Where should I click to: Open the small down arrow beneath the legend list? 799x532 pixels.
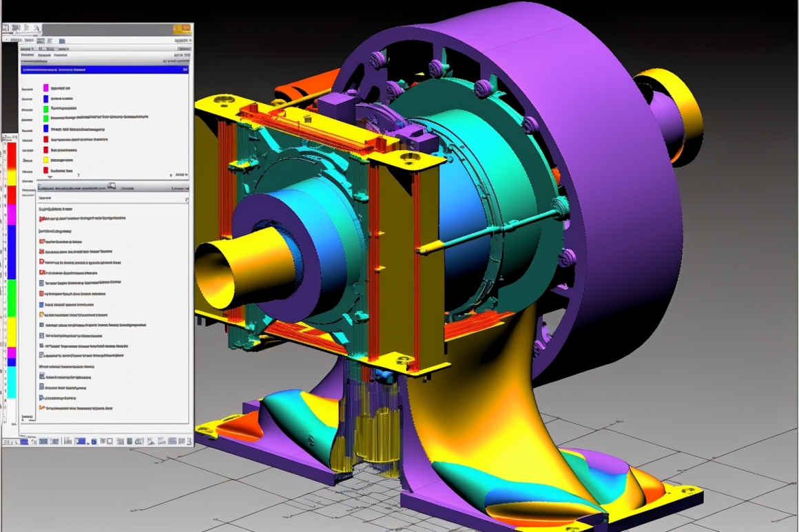click(50, 177)
